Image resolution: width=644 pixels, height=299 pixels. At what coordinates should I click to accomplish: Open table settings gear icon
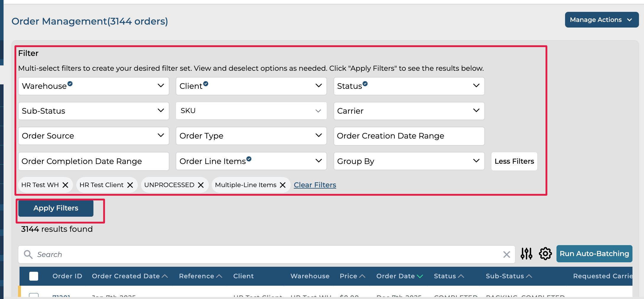tap(545, 254)
